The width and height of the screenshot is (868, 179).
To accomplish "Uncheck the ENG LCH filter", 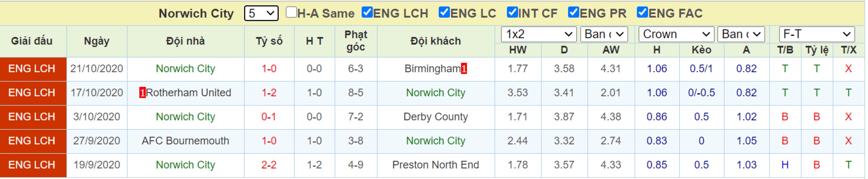I will pos(367,12).
